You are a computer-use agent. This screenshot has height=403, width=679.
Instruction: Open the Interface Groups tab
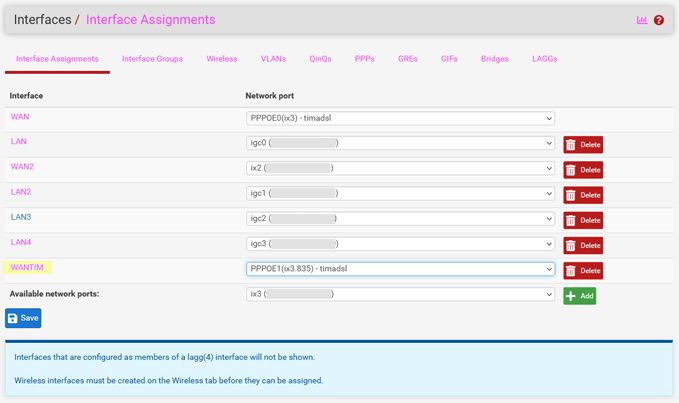[152, 59]
